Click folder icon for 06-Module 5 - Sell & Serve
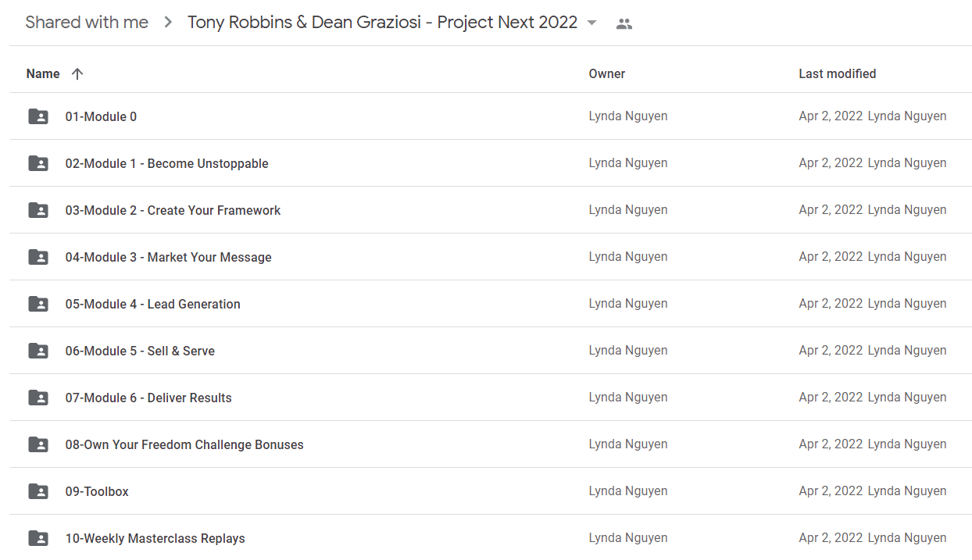This screenshot has width=972, height=560. click(x=38, y=351)
